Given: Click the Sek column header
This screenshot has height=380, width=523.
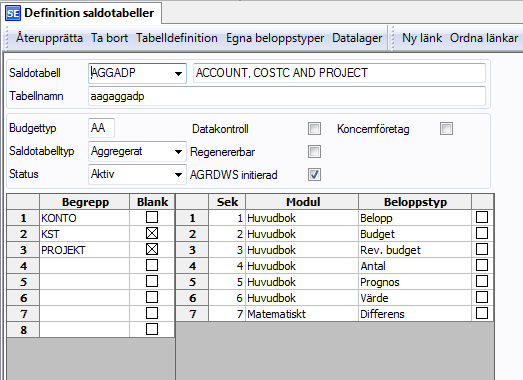Looking at the screenshot, I should (227, 202).
